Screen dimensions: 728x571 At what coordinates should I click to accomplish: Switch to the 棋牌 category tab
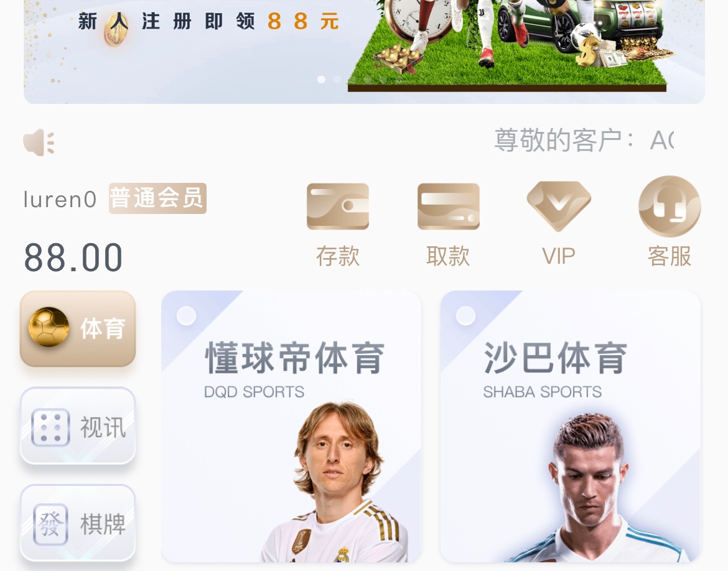(78, 523)
